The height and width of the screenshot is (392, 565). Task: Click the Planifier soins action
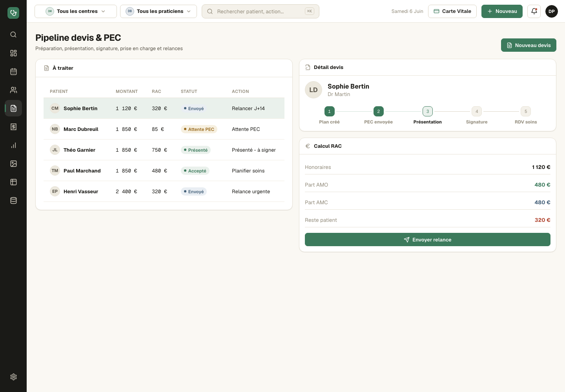(248, 171)
